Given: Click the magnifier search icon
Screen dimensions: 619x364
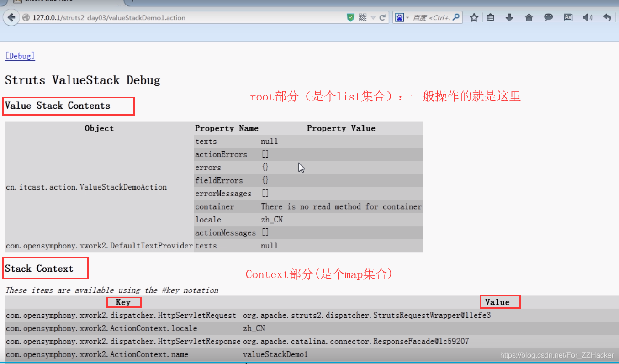Looking at the screenshot, I should (456, 17).
